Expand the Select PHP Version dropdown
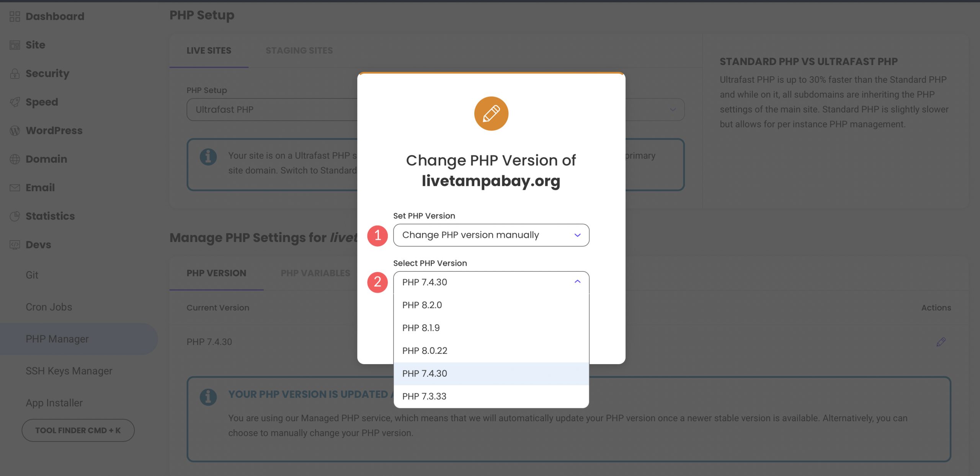 [x=491, y=281]
